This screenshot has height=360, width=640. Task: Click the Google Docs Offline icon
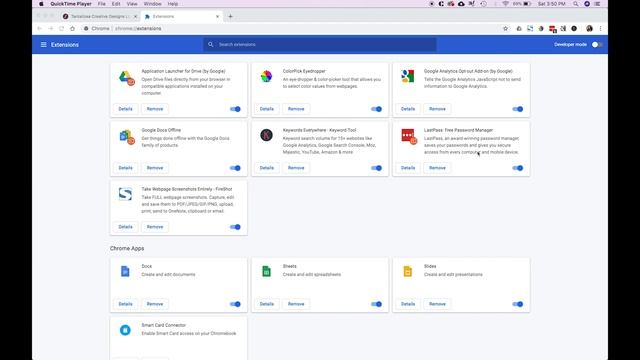click(x=127, y=137)
